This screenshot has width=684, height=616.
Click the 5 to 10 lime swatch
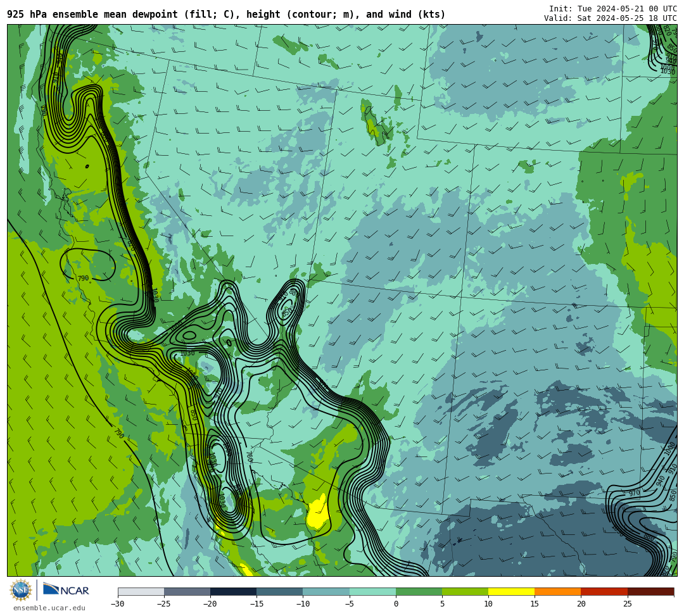pyautogui.click(x=465, y=591)
